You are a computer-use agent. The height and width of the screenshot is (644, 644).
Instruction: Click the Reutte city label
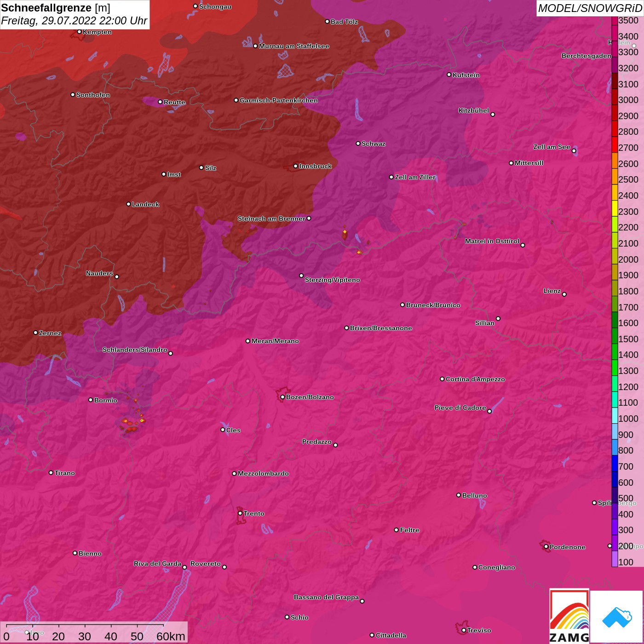174,102
